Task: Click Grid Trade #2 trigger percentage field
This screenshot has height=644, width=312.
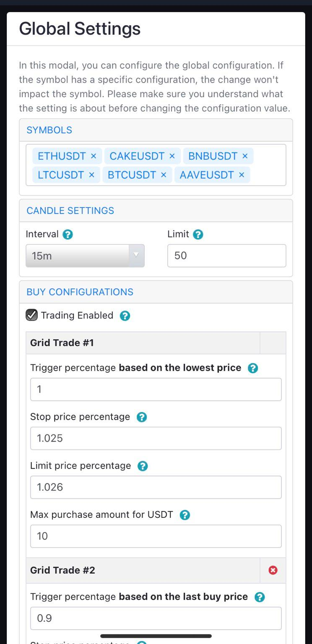Action: tap(156, 618)
